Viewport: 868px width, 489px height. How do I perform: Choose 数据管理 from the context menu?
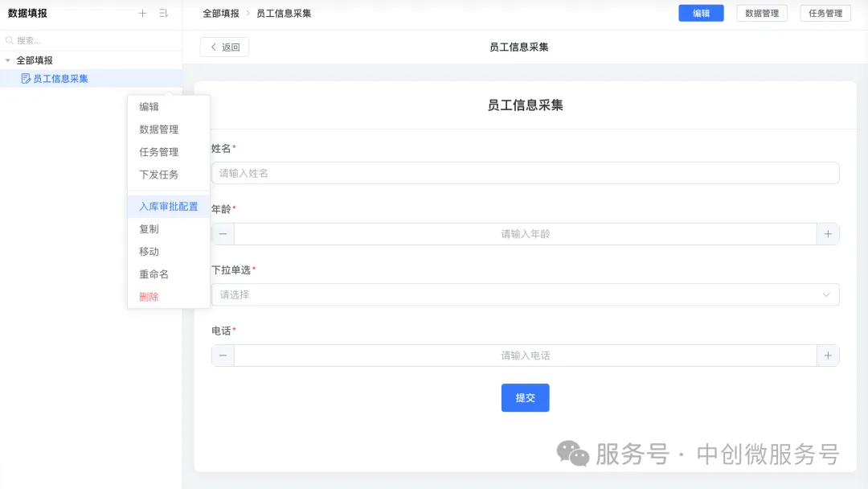pos(169,129)
